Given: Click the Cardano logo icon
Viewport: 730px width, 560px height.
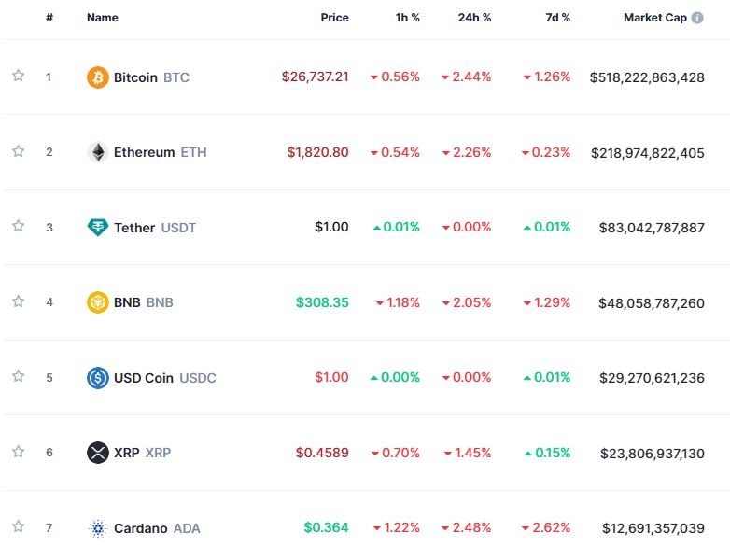Looking at the screenshot, I should pyautogui.click(x=97, y=528).
